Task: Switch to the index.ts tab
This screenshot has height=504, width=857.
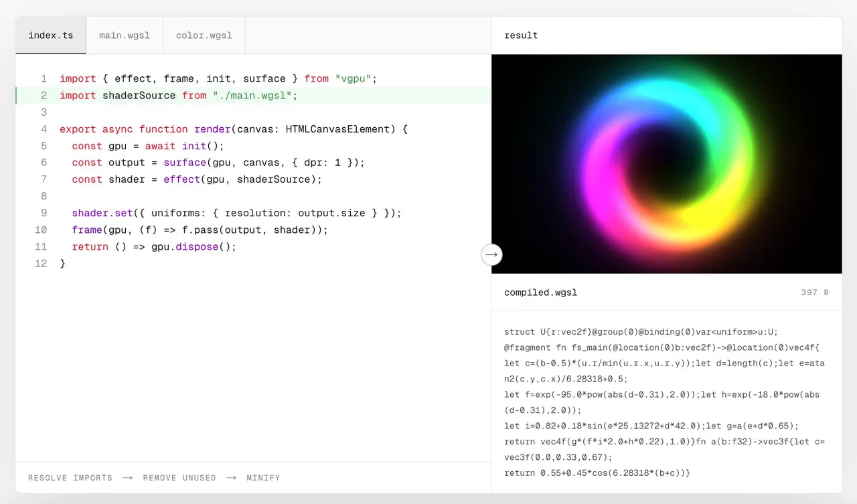Action: pos(51,35)
